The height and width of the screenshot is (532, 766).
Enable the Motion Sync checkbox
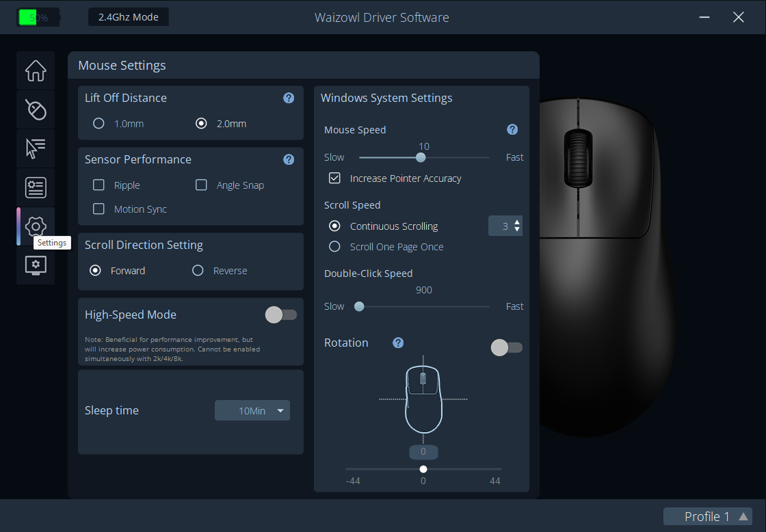click(98, 209)
